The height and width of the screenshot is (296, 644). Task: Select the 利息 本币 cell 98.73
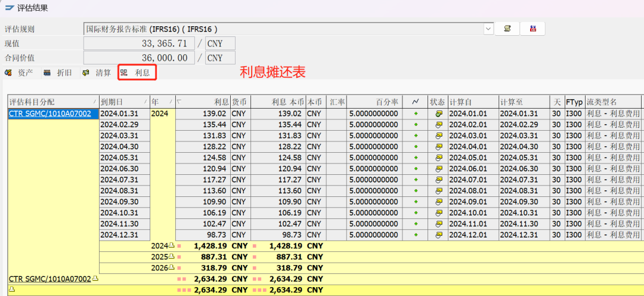click(278, 235)
